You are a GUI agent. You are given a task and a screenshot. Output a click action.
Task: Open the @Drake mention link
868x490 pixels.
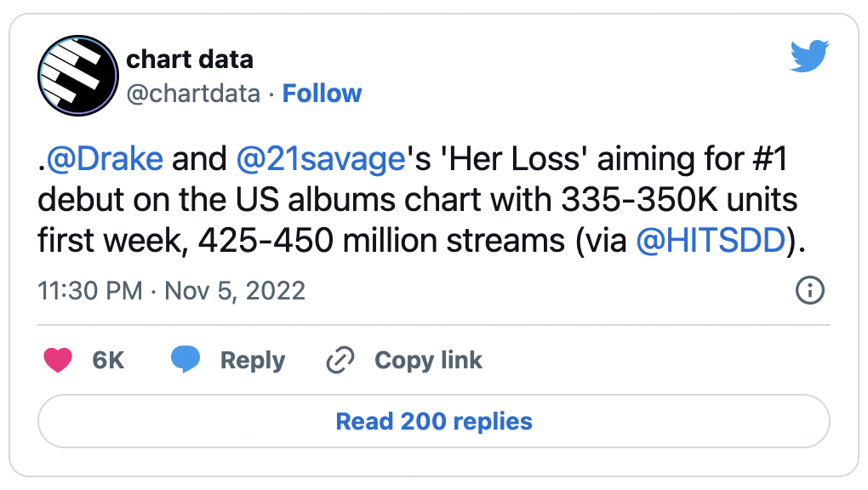click(105, 159)
